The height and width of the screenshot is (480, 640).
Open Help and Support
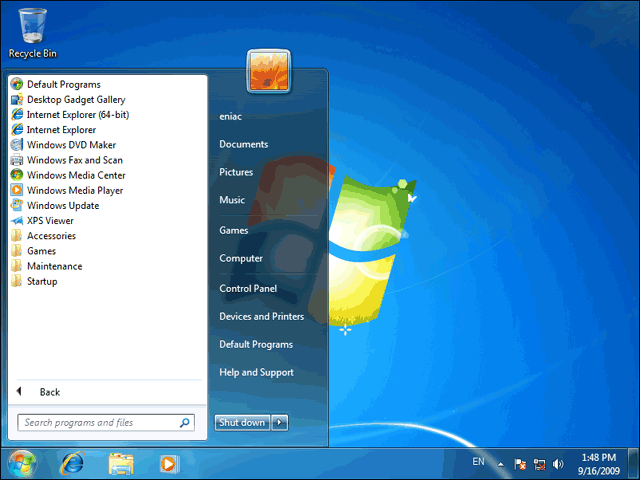click(x=256, y=372)
